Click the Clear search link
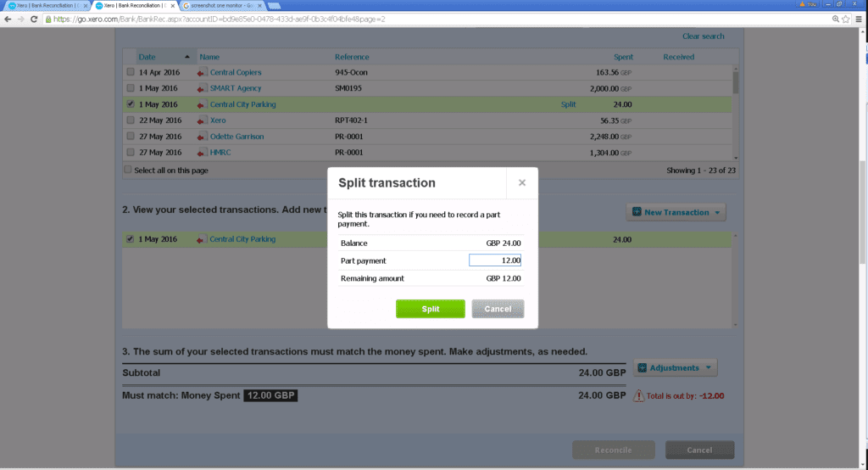The width and height of the screenshot is (868, 470). [703, 36]
